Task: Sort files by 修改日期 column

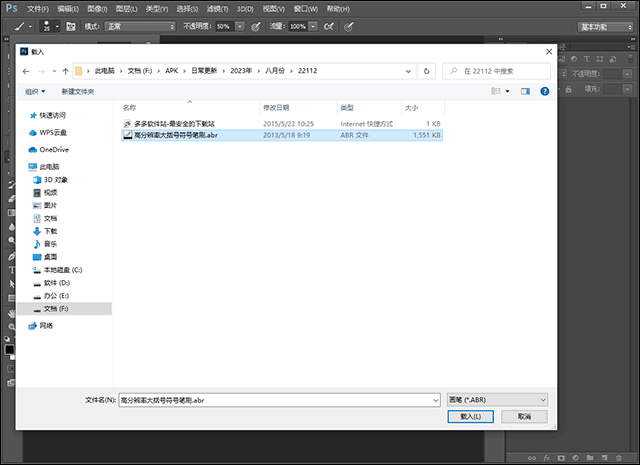Action: point(276,108)
